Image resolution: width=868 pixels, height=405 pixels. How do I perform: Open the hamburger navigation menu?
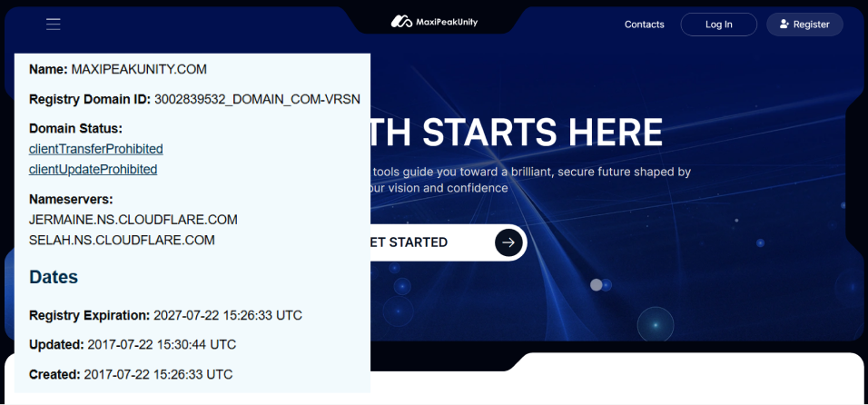click(x=54, y=25)
